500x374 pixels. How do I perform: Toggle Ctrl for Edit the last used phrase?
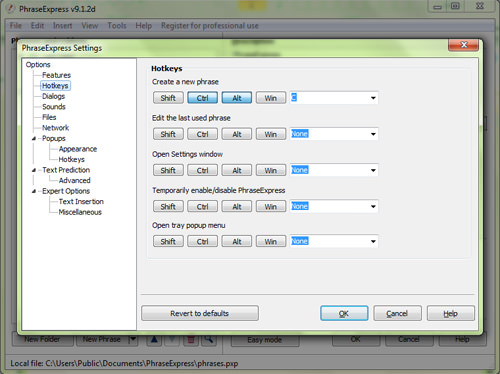[202, 134]
